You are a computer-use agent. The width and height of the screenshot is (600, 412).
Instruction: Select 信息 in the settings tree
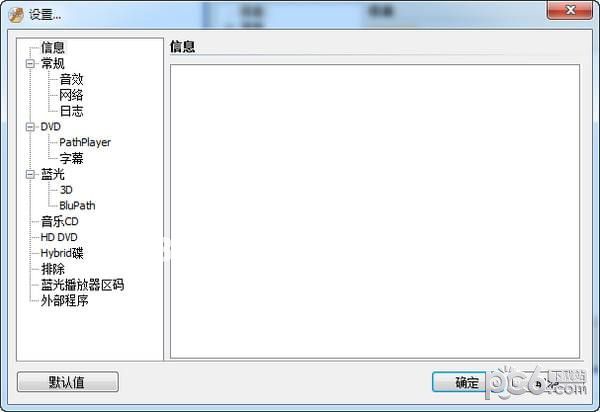[53, 47]
